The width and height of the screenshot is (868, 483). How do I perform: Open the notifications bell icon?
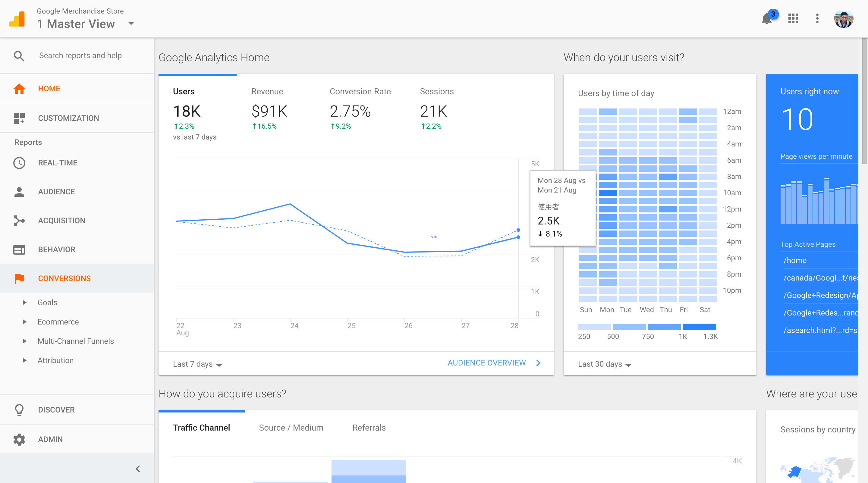(766, 18)
